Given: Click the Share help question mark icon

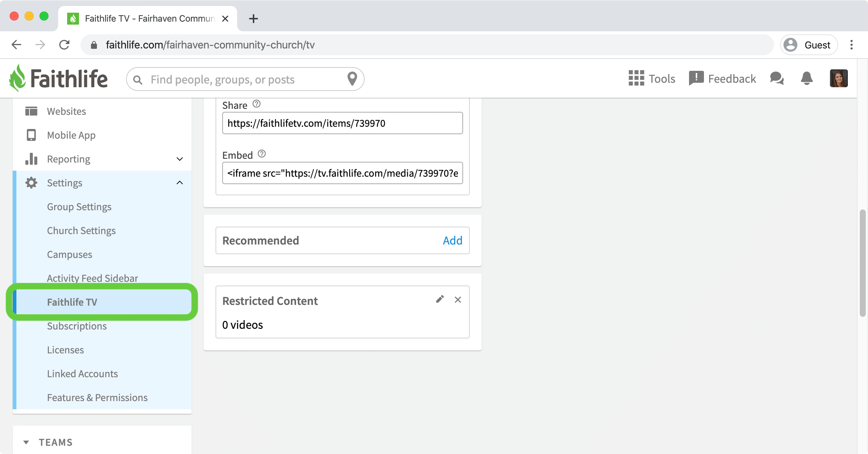Looking at the screenshot, I should pos(257,104).
